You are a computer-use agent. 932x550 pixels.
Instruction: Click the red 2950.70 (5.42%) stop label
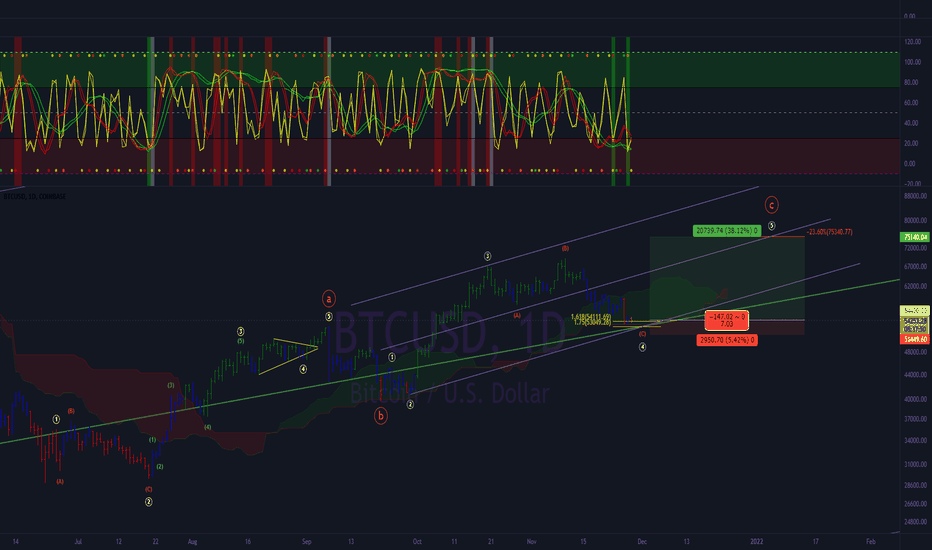(727, 340)
